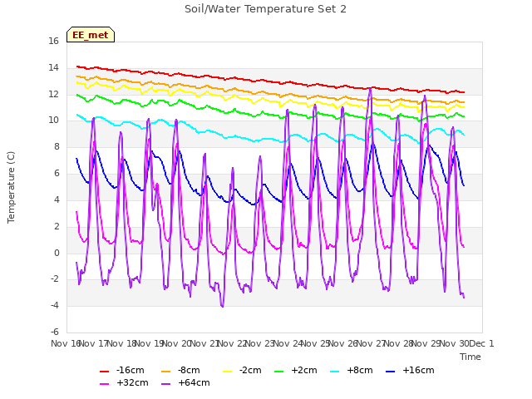The width and height of the screenshot is (532, 399).
Task: Toggle the +2cm legend entry
Action: pos(296,370)
